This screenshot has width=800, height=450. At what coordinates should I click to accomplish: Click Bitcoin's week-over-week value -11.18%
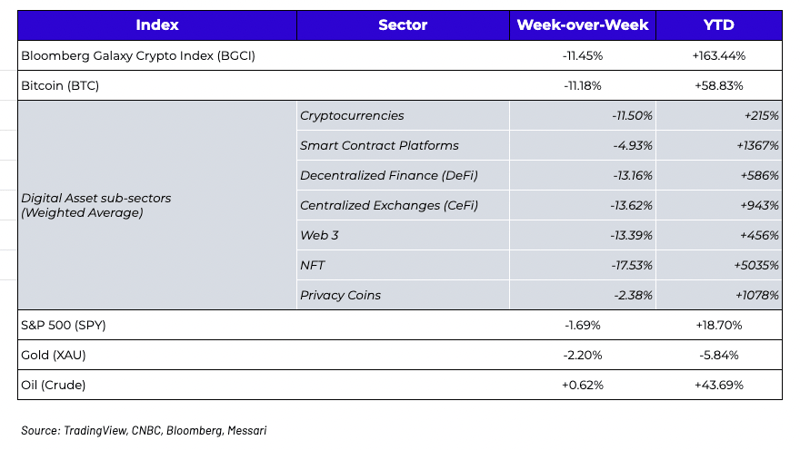(x=583, y=86)
